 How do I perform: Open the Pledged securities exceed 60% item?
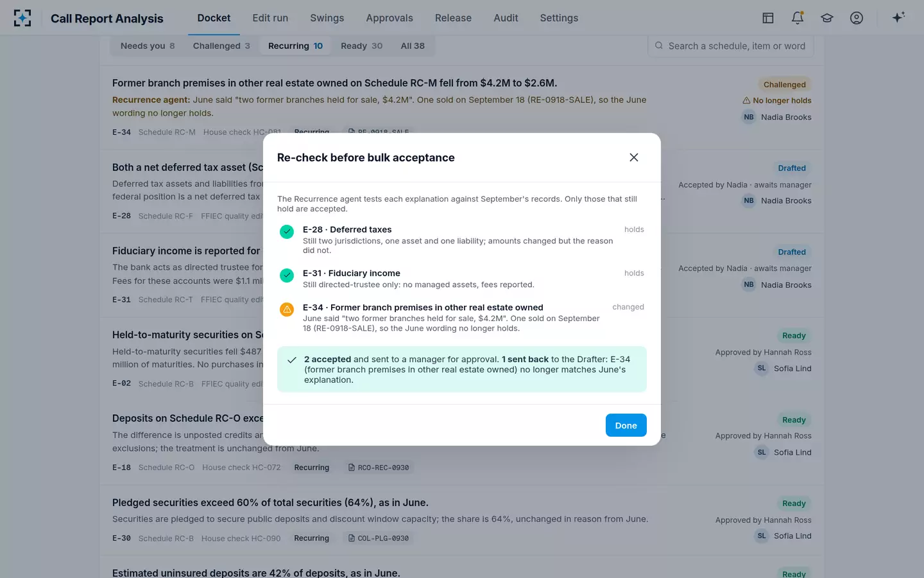pos(270,502)
